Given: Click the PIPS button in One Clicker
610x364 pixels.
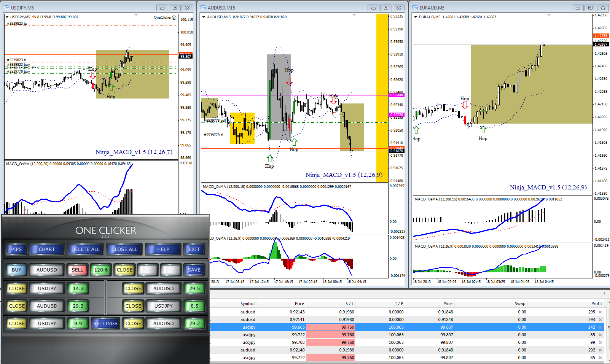Looking at the screenshot, I should click(16, 250).
